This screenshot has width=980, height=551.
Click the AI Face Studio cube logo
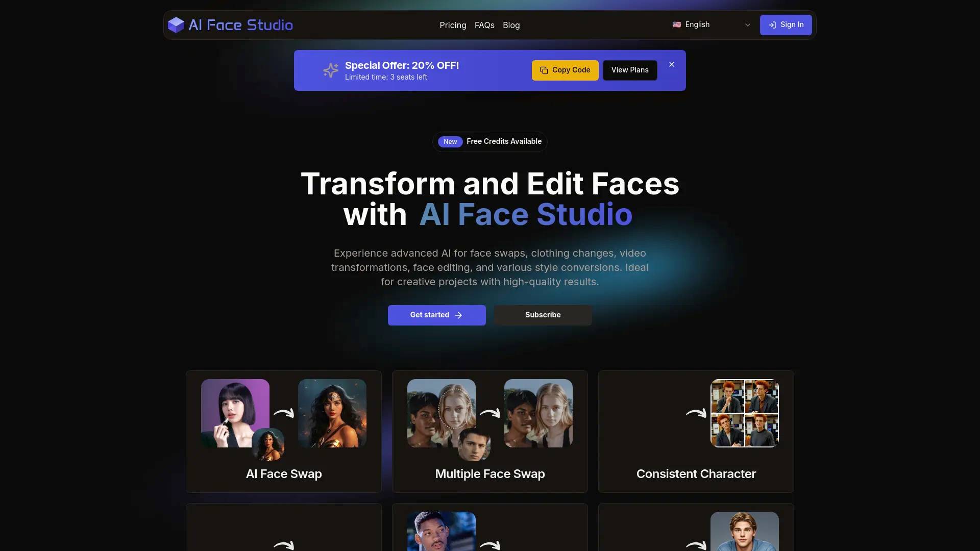176,24
